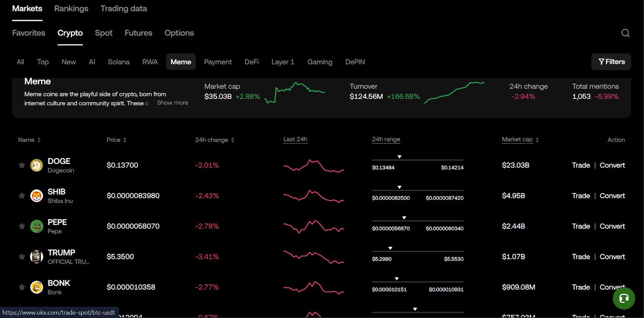Star DOGE as a favorite
This screenshot has height=318, width=644.
coord(22,165)
